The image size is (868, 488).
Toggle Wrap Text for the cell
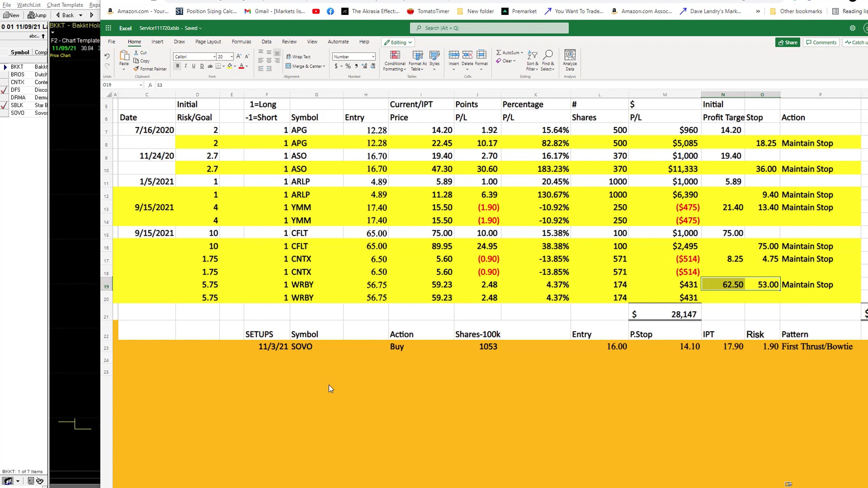298,57
